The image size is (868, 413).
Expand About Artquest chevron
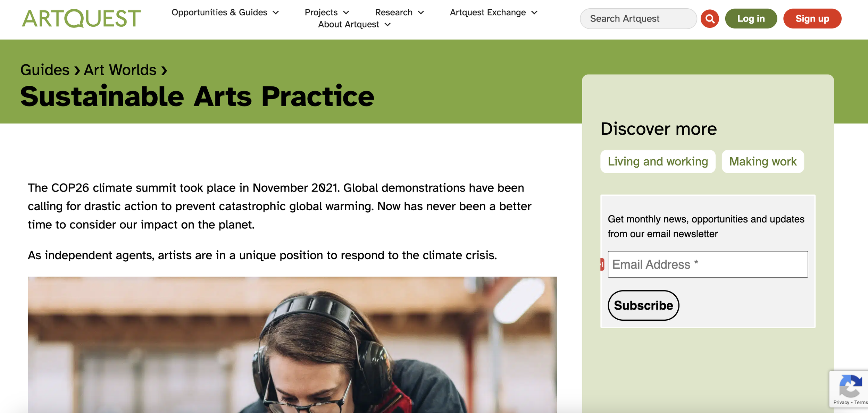point(388,25)
